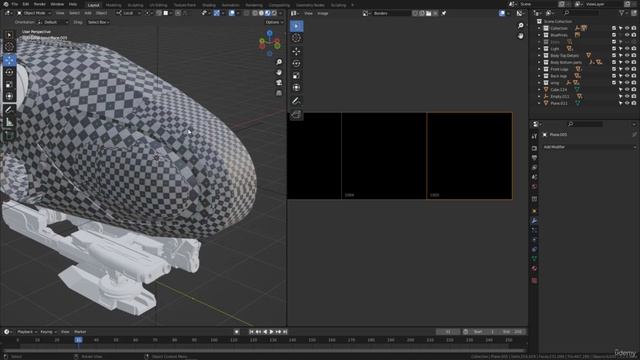Click the timeline horizontal scrollbar
This screenshot has height=360, width=640.
pyautogui.click(x=264, y=350)
